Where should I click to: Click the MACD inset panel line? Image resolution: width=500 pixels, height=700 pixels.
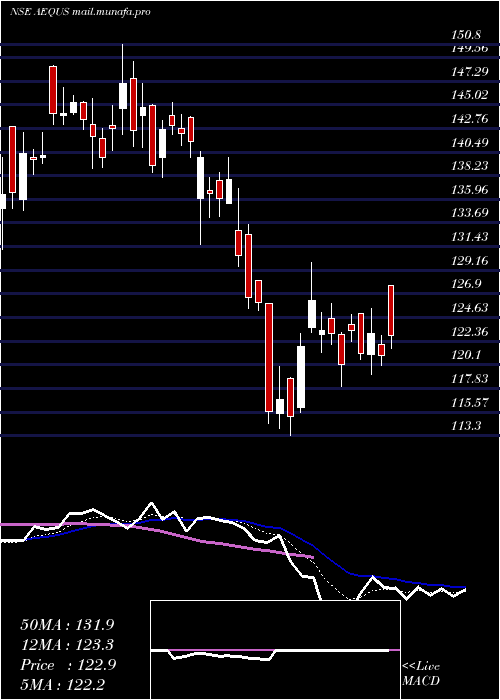tap(270, 654)
